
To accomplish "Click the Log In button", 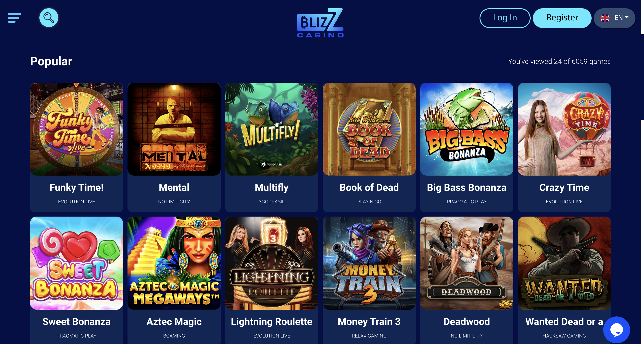I will [505, 18].
